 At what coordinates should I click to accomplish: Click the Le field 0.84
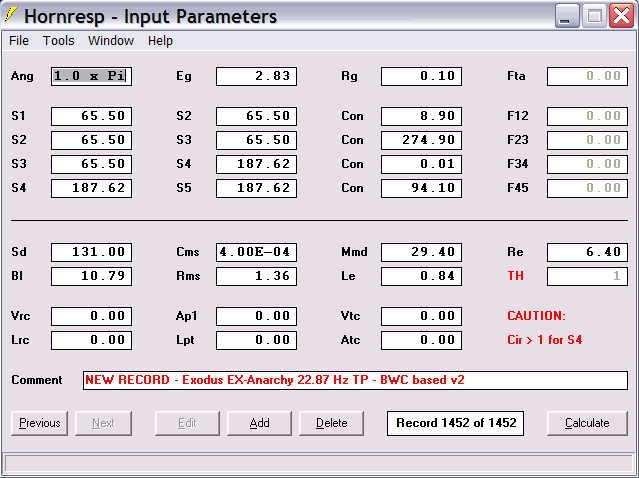coord(421,276)
